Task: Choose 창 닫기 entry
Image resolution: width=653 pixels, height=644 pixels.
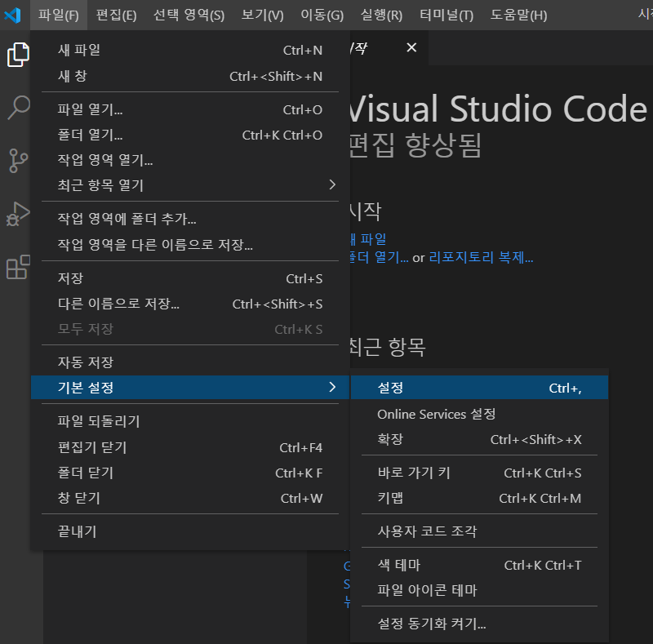Action: click(190, 498)
